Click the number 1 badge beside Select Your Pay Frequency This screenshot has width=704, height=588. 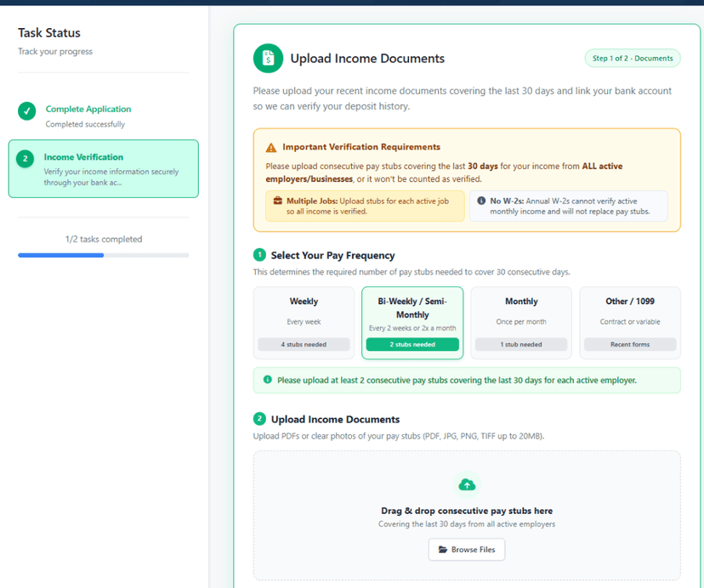(x=259, y=255)
